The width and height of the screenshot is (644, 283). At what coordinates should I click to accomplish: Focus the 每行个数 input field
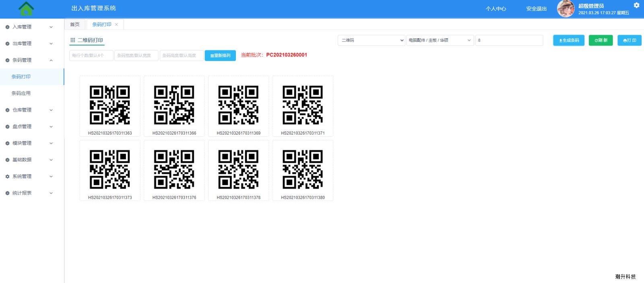pos(91,56)
